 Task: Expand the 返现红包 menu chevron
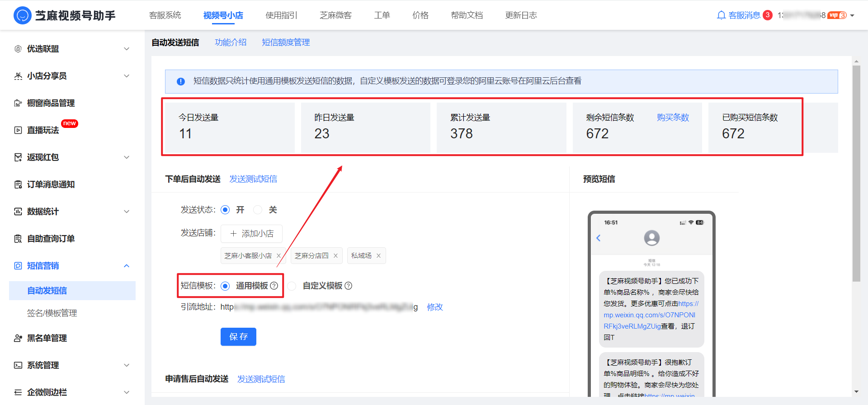127,157
